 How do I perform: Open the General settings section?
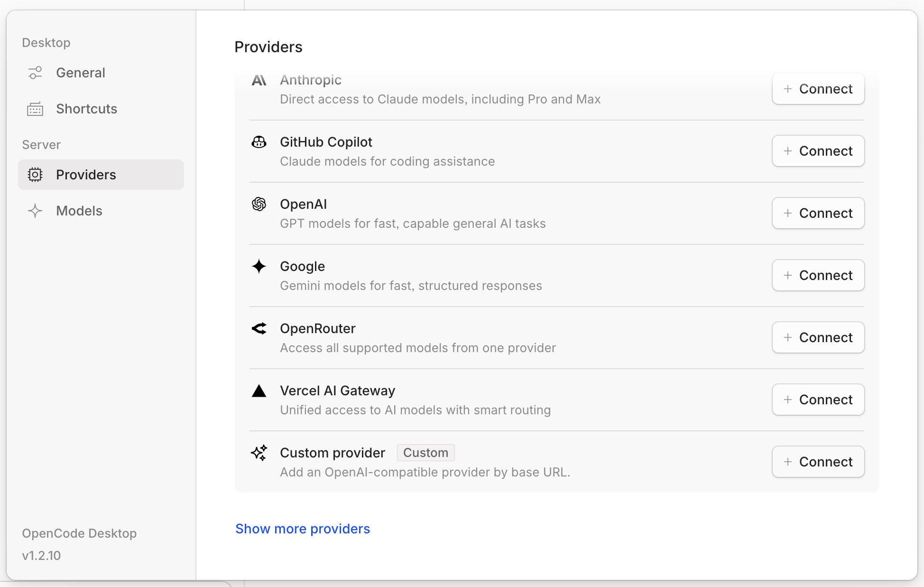click(x=81, y=73)
